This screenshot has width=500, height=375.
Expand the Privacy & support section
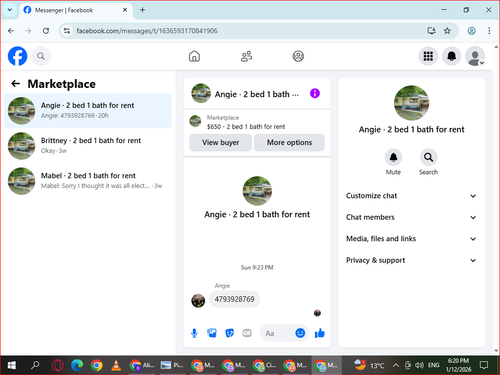coord(411,260)
